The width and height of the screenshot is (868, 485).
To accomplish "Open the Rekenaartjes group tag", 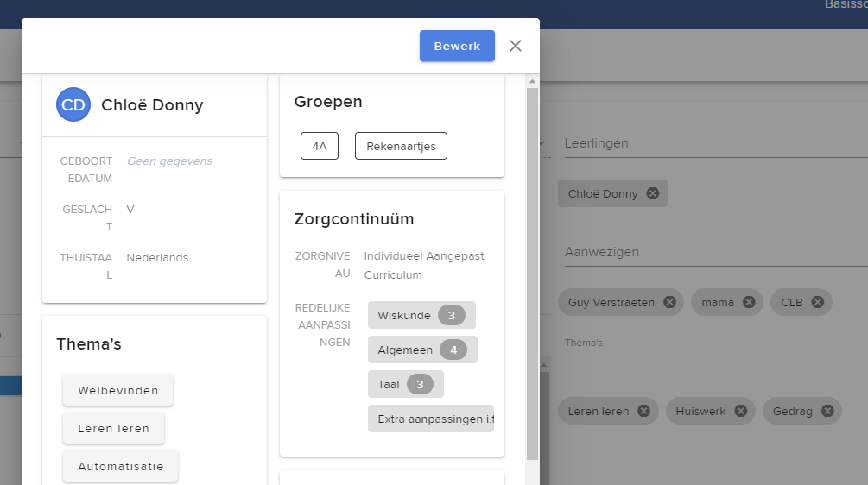I will tap(401, 147).
